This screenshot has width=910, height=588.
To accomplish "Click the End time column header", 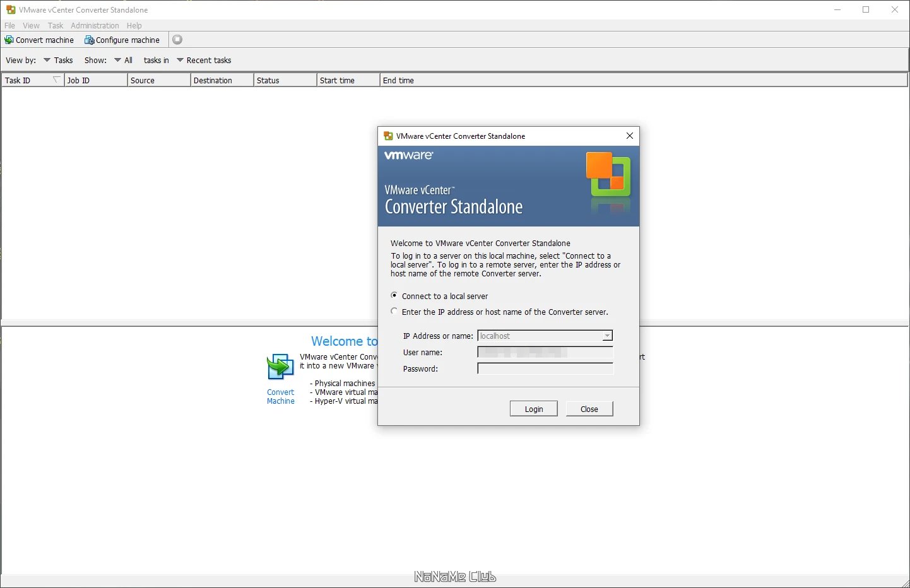I will (x=644, y=80).
